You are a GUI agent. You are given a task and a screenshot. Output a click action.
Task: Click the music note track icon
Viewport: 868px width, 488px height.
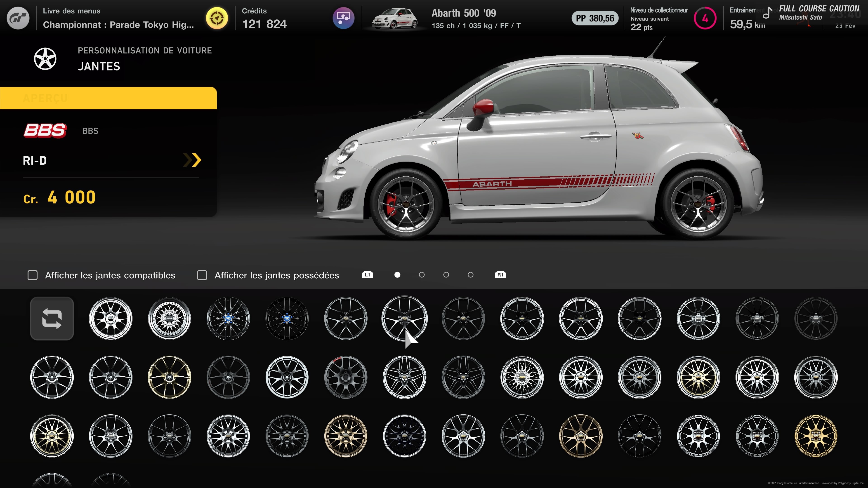click(767, 13)
